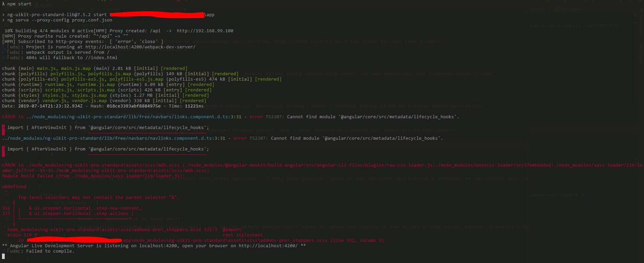Click the "2.01 kB" main chunk size

121,69
